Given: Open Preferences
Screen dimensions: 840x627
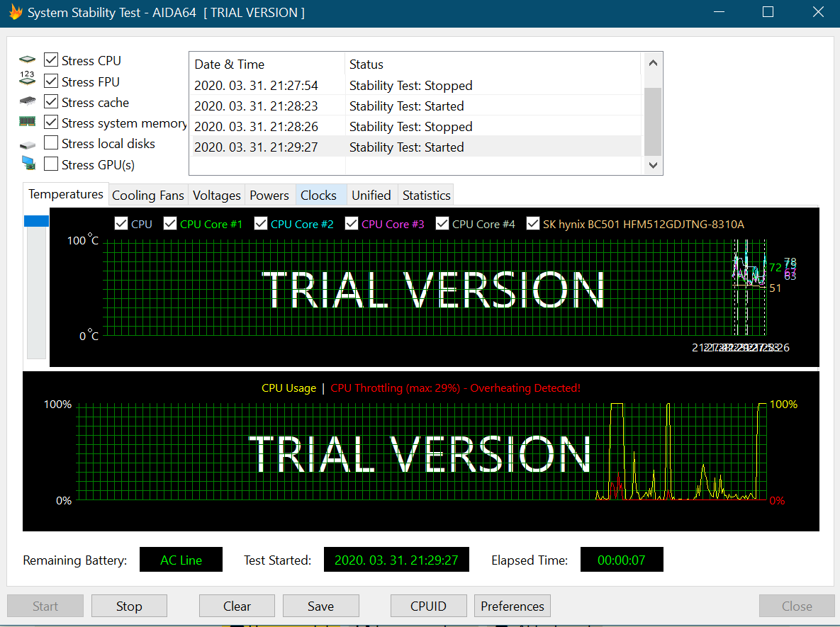Looking at the screenshot, I should coord(512,606).
